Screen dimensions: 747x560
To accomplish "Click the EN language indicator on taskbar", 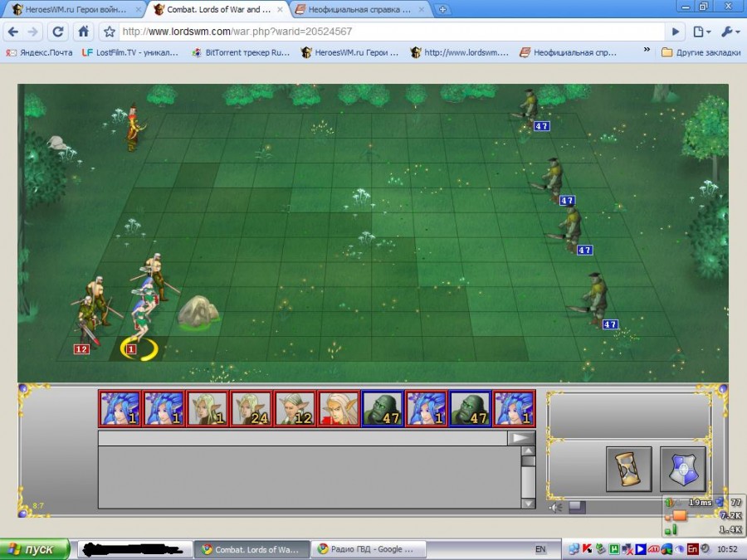I will coord(540,549).
